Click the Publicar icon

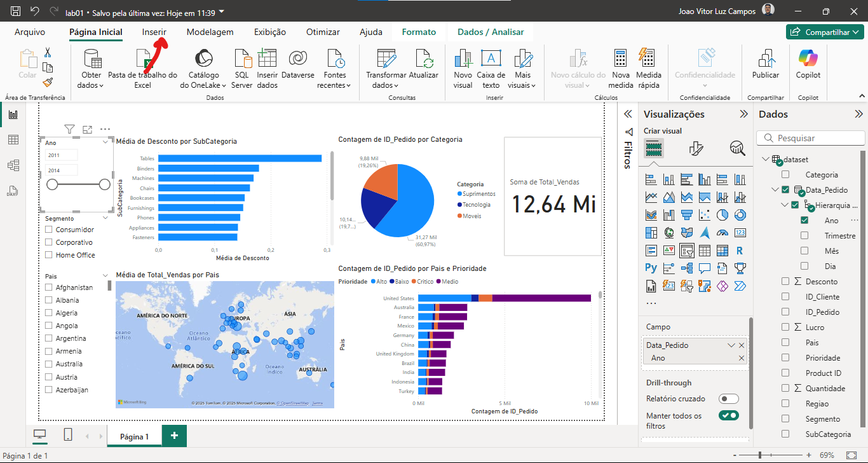(x=766, y=59)
